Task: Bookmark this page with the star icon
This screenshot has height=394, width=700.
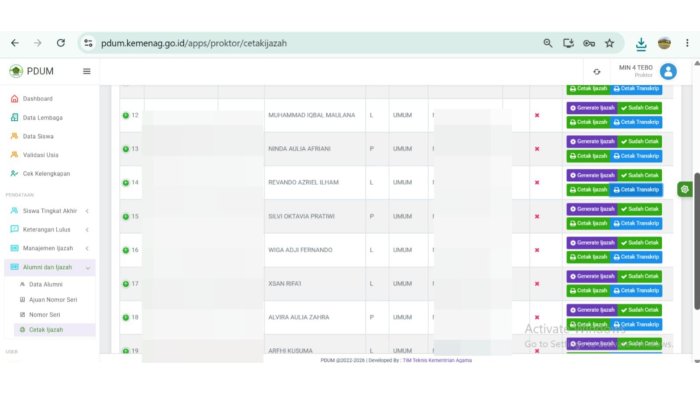Action: (609, 43)
